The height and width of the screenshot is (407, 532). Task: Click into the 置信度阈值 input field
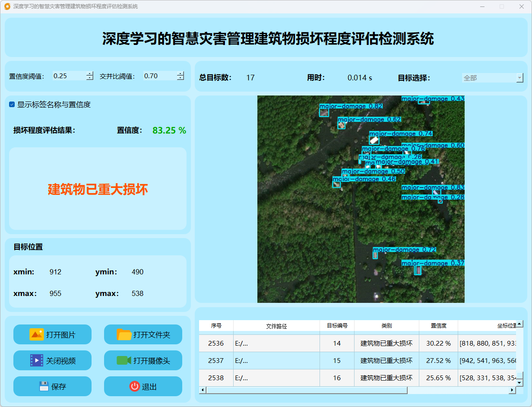69,76
